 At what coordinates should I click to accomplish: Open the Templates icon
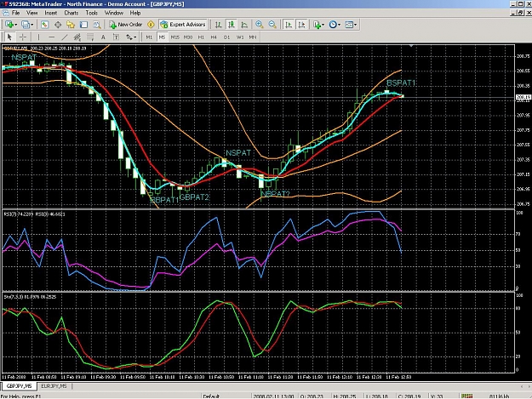(349, 25)
